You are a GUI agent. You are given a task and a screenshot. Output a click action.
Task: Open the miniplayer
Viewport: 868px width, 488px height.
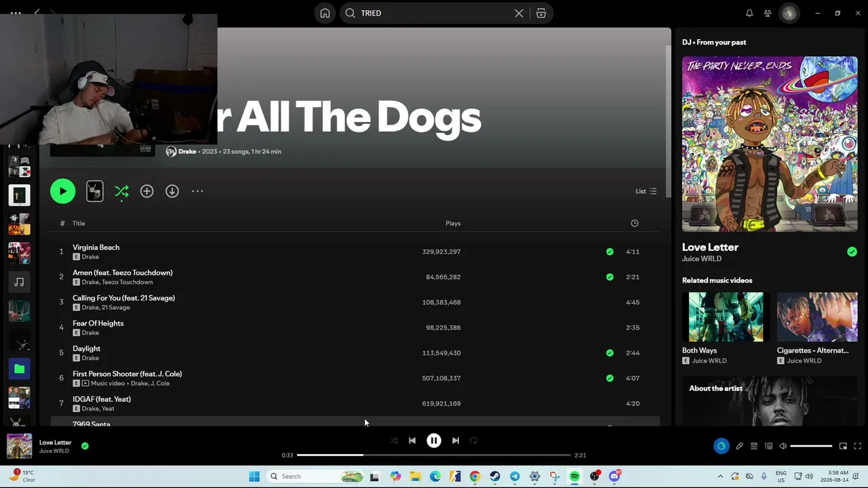click(843, 446)
